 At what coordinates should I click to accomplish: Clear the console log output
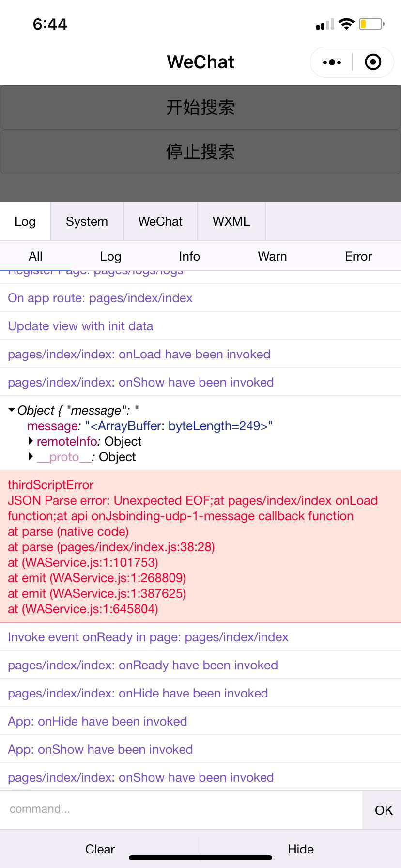100,849
